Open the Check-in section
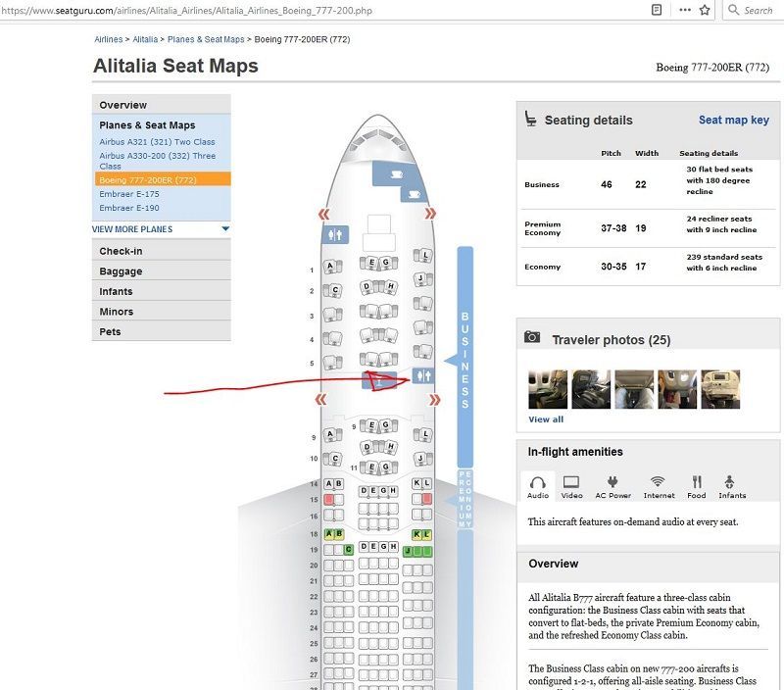784x690 pixels. [121, 251]
